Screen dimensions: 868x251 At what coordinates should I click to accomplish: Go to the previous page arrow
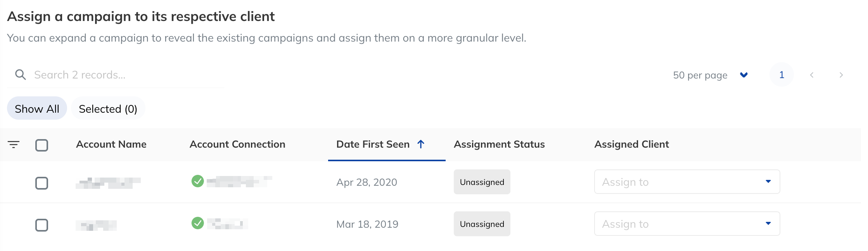[812, 75]
